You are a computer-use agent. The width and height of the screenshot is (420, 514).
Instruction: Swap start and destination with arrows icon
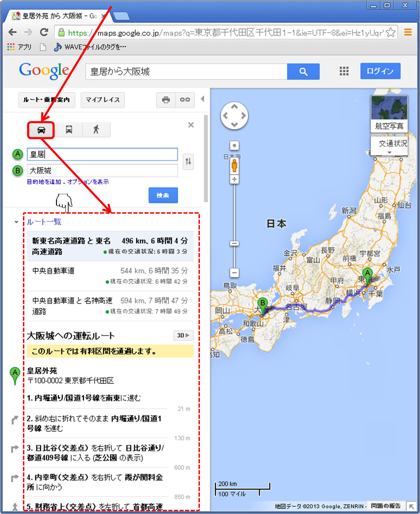tap(188, 161)
